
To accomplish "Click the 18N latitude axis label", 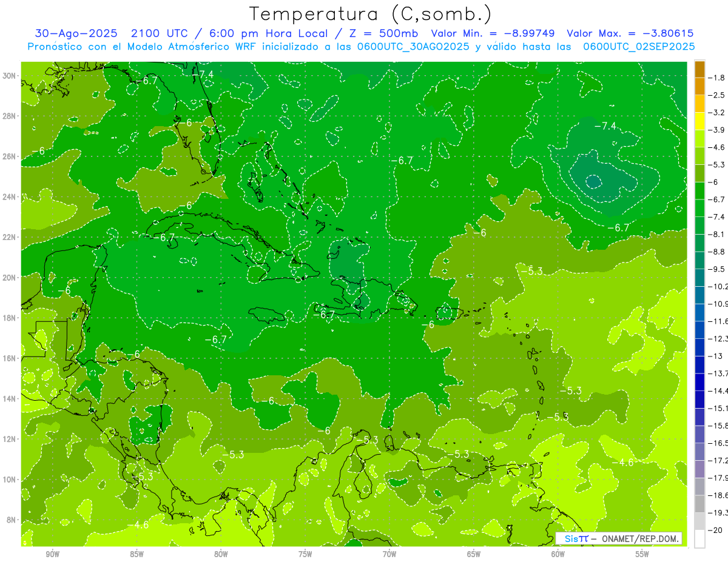I will click(10, 318).
